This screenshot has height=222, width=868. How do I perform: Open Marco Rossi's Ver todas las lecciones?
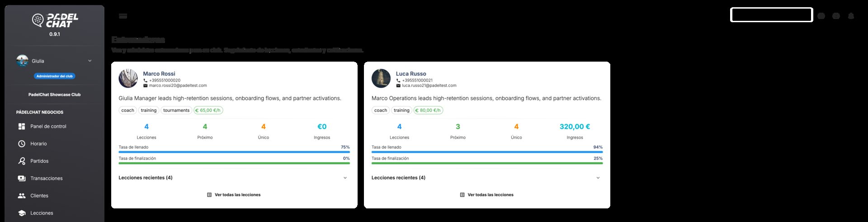[x=234, y=195]
